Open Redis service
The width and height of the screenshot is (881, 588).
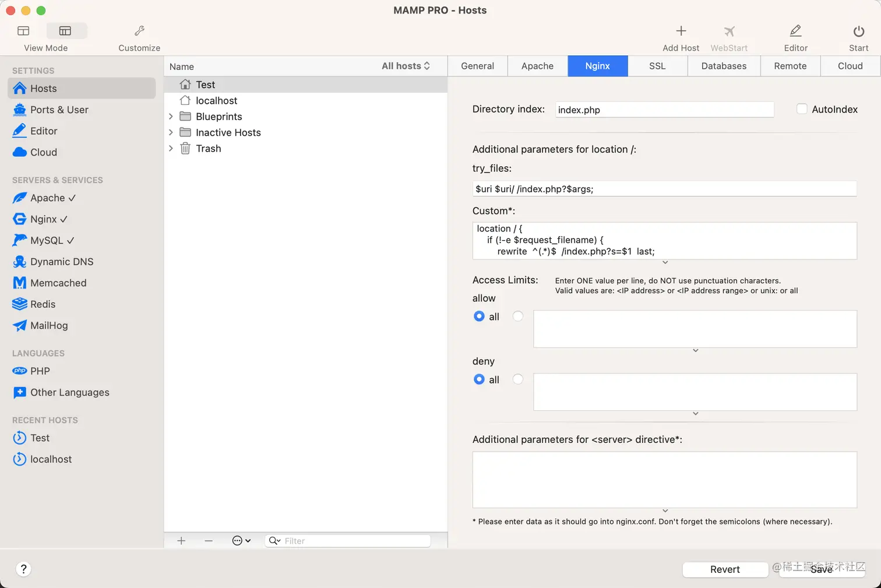click(82, 304)
